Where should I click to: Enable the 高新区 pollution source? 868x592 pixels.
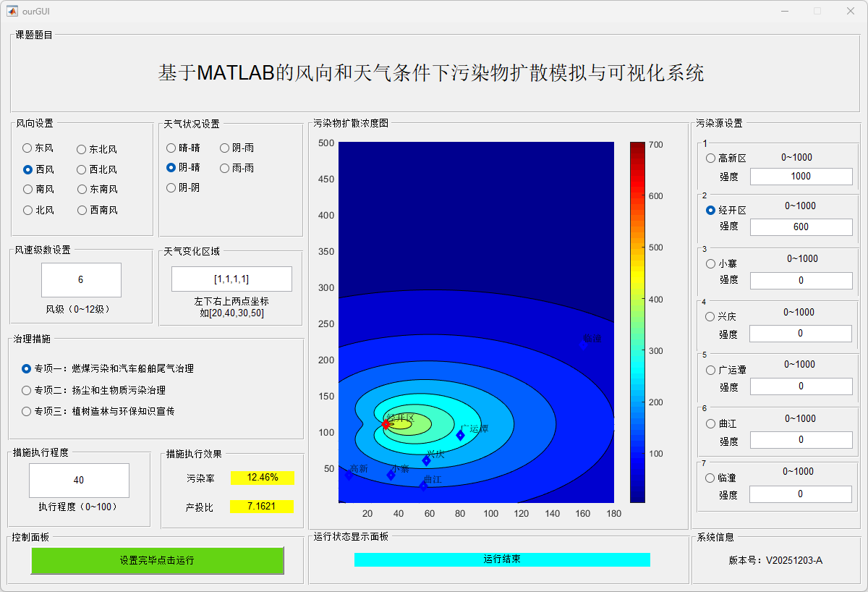pyautogui.click(x=710, y=158)
